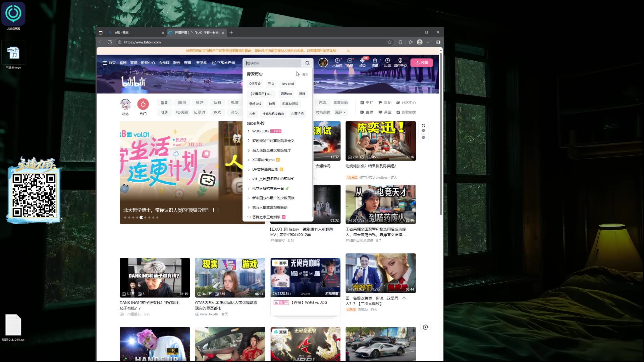Open the 国创 category button

[182, 103]
